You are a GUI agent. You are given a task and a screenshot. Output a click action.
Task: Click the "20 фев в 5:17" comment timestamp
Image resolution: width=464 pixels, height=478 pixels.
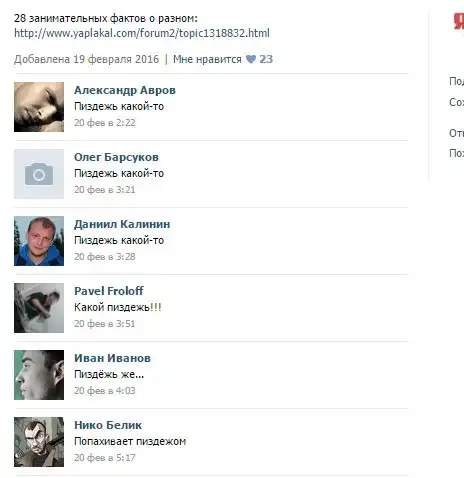pyautogui.click(x=105, y=458)
